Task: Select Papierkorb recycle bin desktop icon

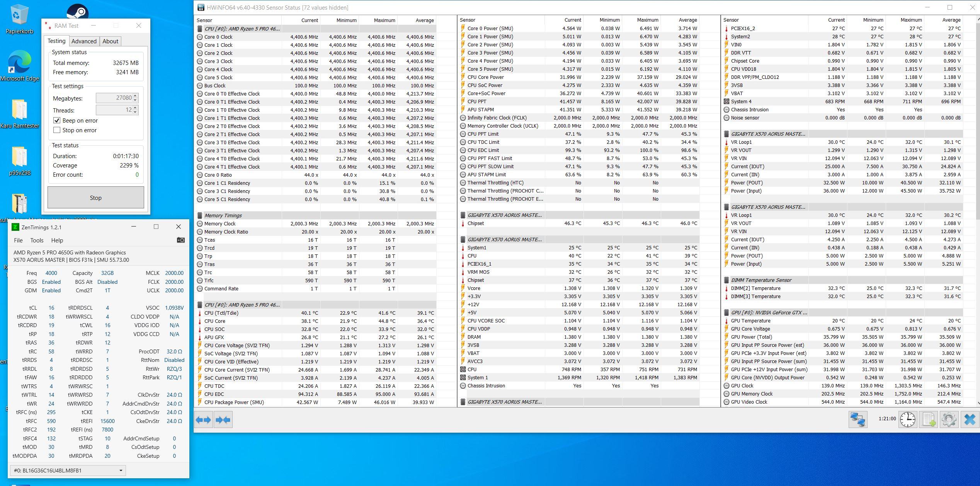Action: (x=19, y=19)
